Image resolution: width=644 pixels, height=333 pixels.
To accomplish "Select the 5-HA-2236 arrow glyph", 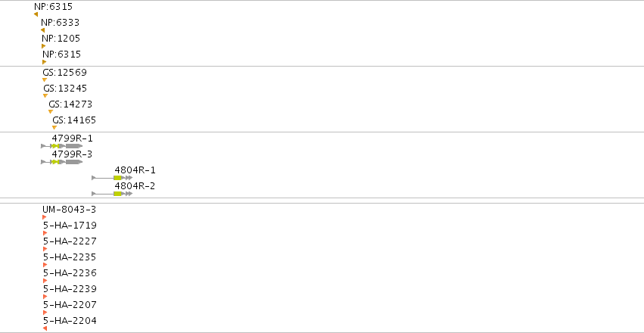I will 45,281.
